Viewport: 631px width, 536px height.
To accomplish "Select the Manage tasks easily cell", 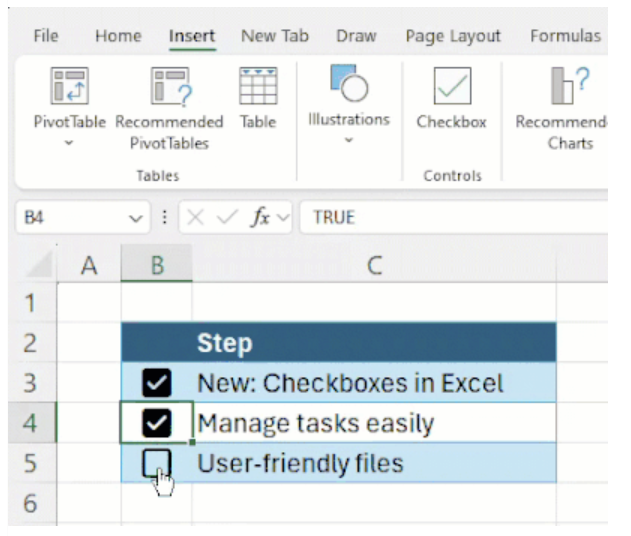I will (x=374, y=423).
